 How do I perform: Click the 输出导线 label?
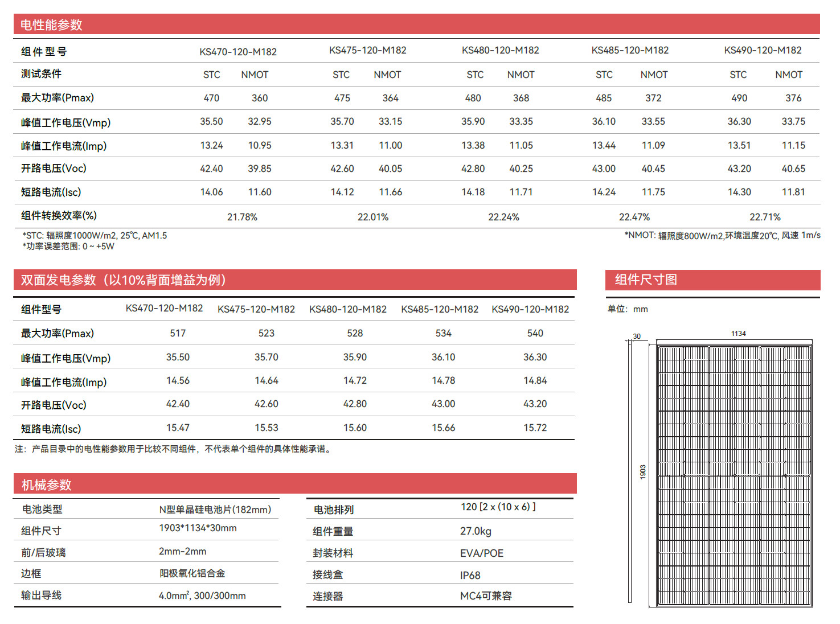coord(41,596)
